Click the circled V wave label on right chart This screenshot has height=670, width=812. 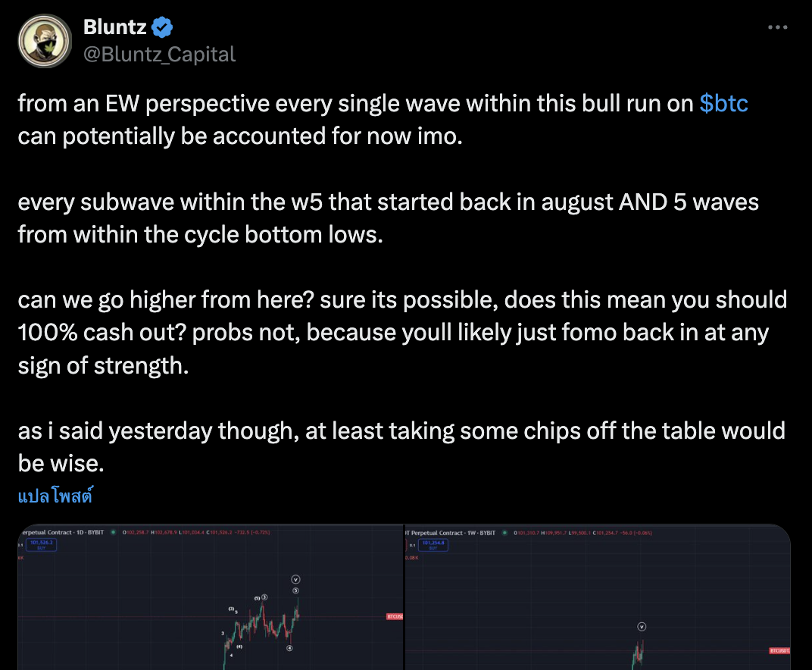point(642,627)
